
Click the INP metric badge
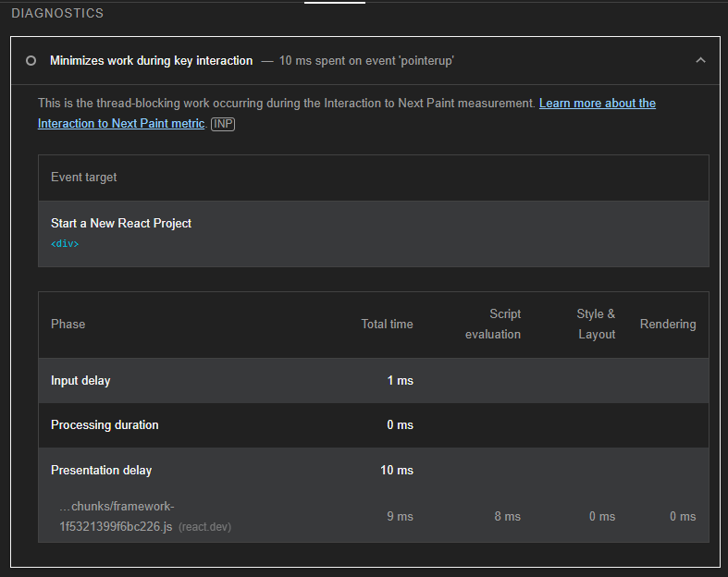click(x=223, y=124)
